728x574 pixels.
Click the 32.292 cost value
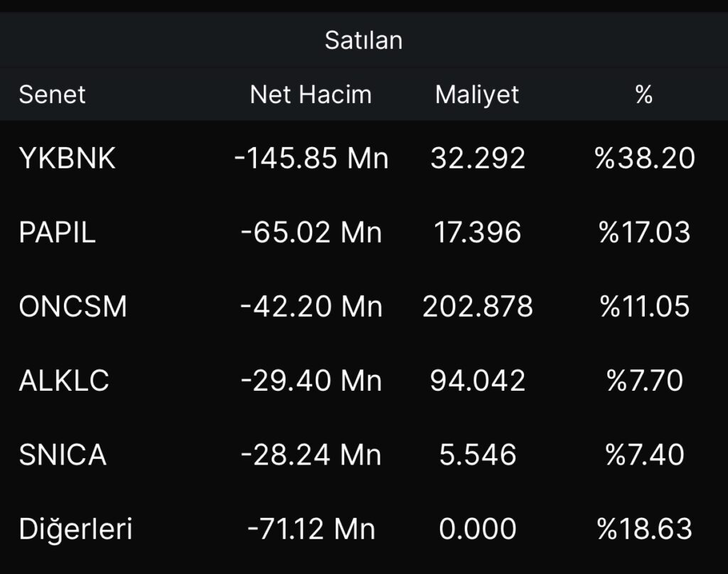(477, 158)
